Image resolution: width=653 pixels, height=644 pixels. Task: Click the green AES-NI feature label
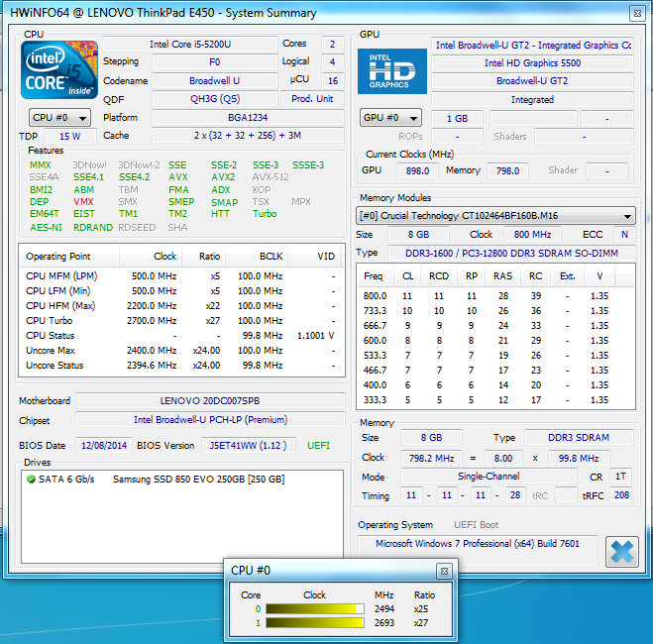click(46, 228)
